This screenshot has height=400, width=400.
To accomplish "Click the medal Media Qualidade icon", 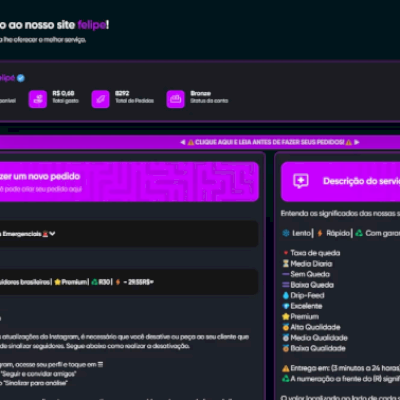I will point(286,338).
